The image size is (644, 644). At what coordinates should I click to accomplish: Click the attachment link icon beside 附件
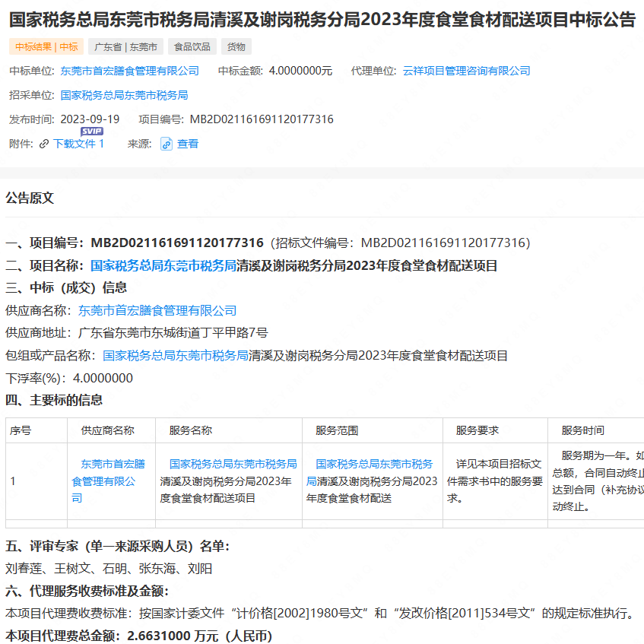tap(43, 143)
